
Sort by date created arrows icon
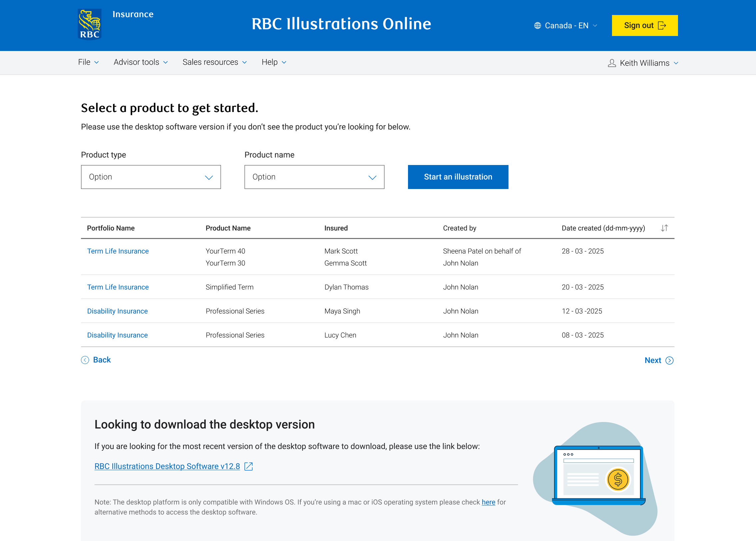[664, 228]
